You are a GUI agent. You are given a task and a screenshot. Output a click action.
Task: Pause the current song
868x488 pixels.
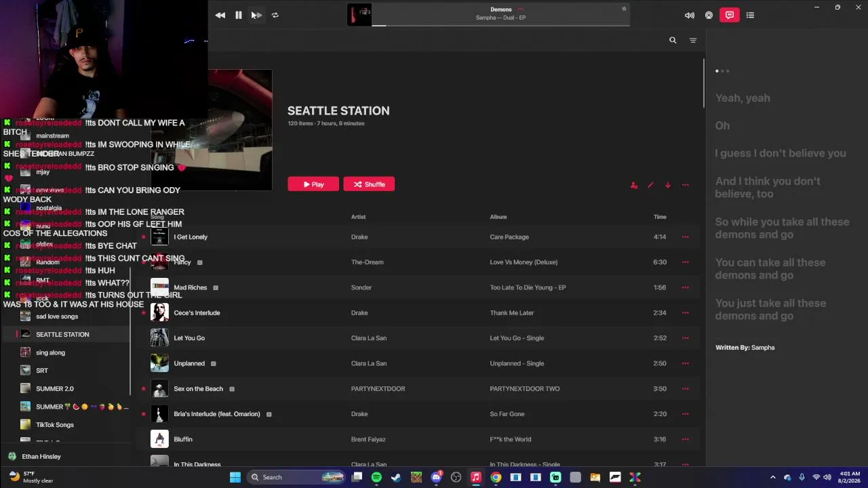(x=239, y=15)
